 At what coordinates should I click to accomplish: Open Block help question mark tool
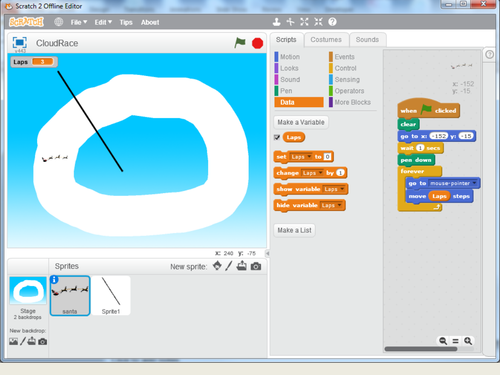[332, 22]
